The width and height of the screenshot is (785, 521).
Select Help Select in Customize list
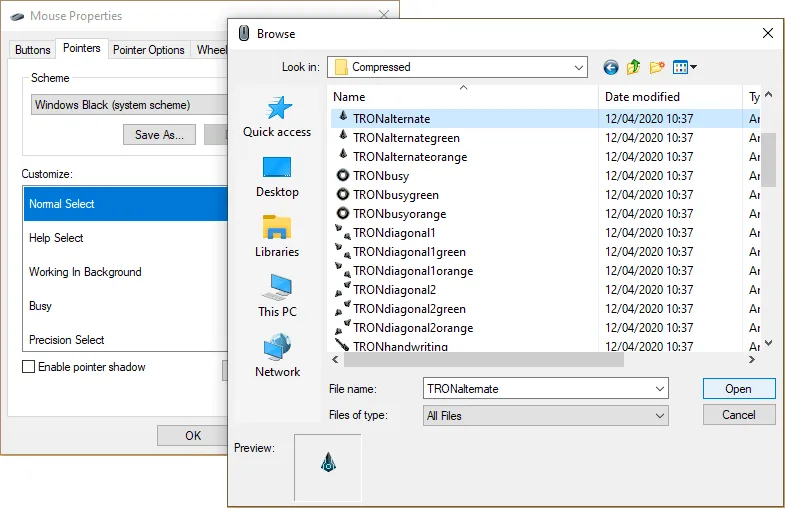point(126,238)
